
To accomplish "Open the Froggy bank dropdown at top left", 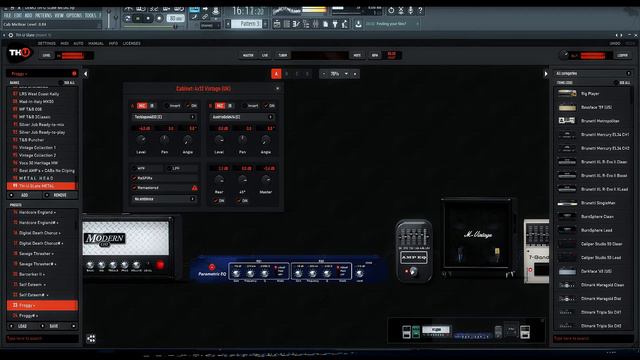I will 42,74.
